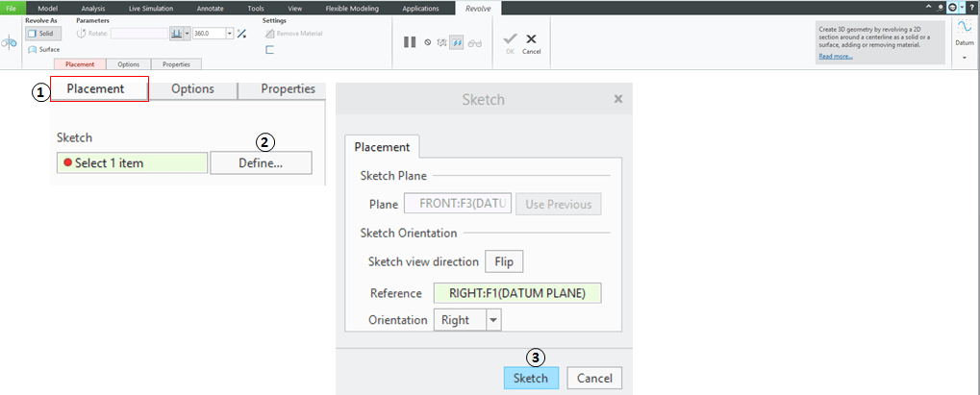
Task: Open the Options tab in the dashboard
Action: [129, 64]
